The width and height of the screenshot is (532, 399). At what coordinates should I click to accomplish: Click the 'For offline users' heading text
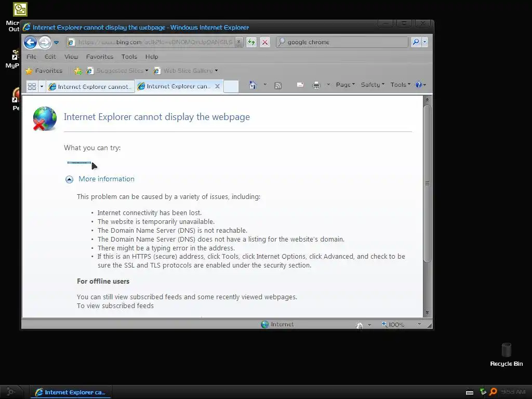103,281
